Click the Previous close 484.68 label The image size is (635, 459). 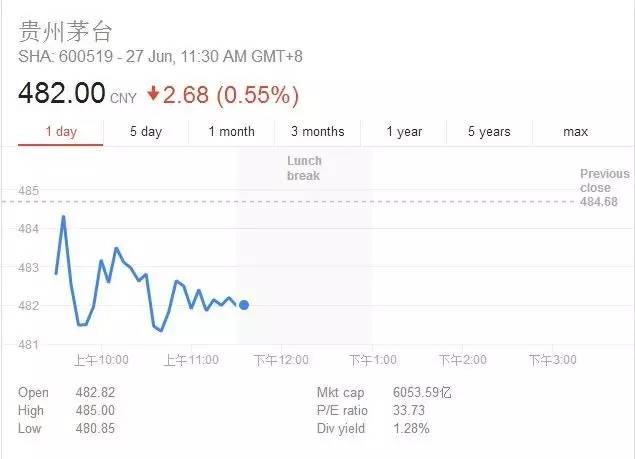tap(604, 188)
